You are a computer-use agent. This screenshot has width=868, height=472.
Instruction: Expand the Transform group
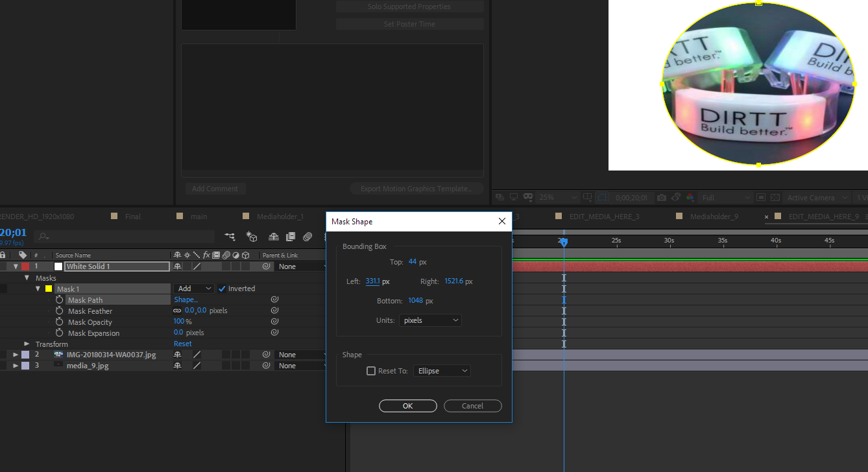pyautogui.click(x=27, y=344)
